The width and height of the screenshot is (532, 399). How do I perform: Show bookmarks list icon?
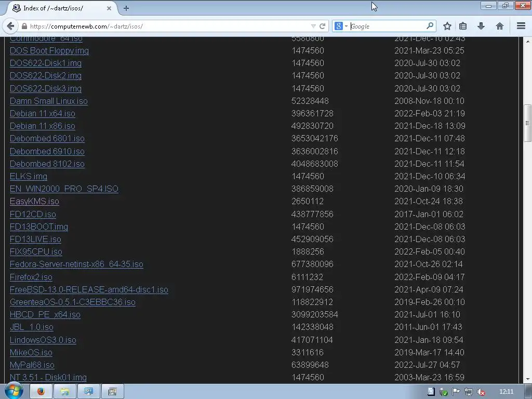click(463, 26)
